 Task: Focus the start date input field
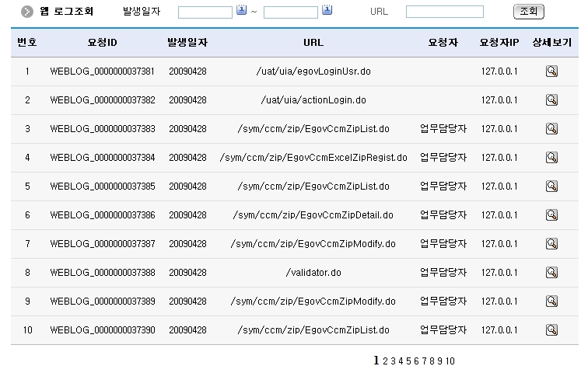pos(205,12)
